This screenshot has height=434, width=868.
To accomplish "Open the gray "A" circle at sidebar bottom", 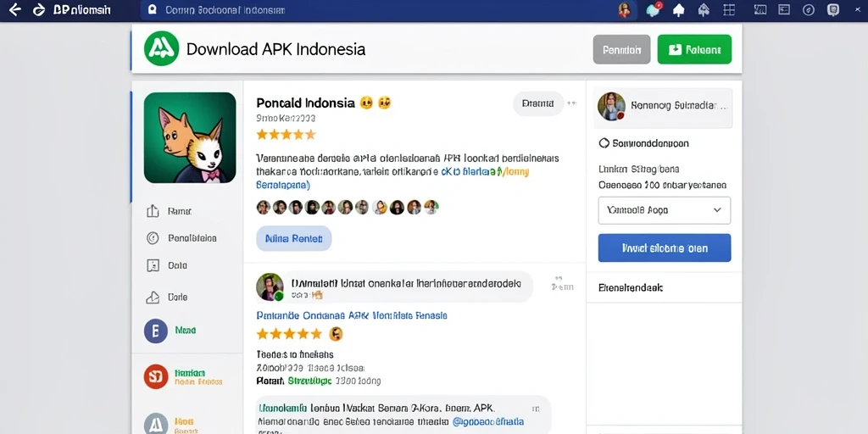I will point(156,424).
